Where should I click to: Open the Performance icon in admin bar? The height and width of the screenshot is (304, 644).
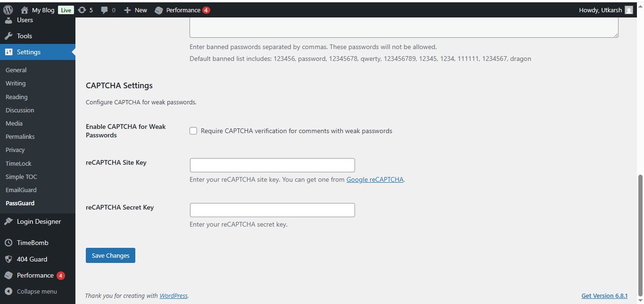pyautogui.click(x=159, y=10)
